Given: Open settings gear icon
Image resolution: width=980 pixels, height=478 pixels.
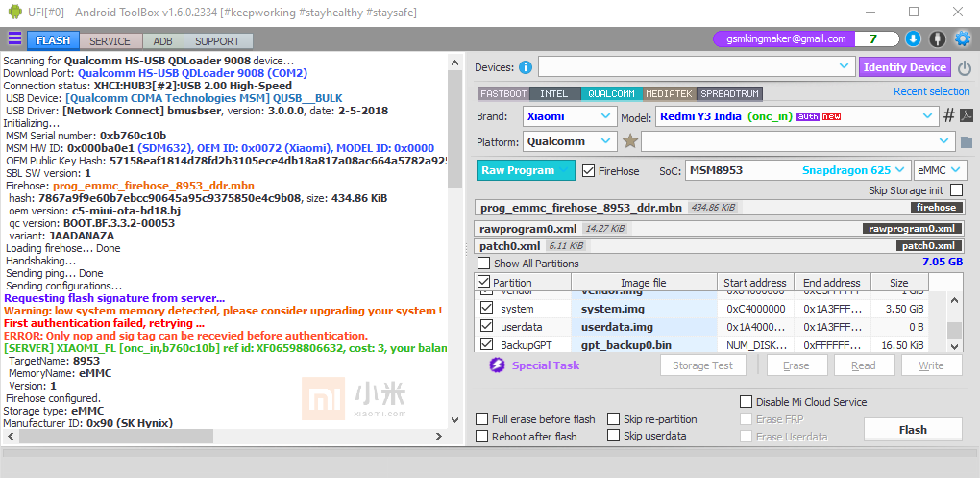Looking at the screenshot, I should coord(962,39).
